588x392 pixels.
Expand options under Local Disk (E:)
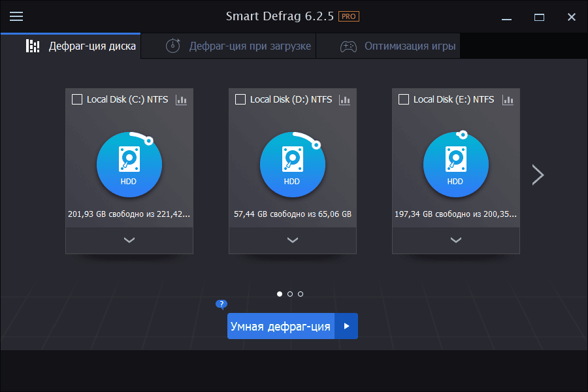coord(456,240)
